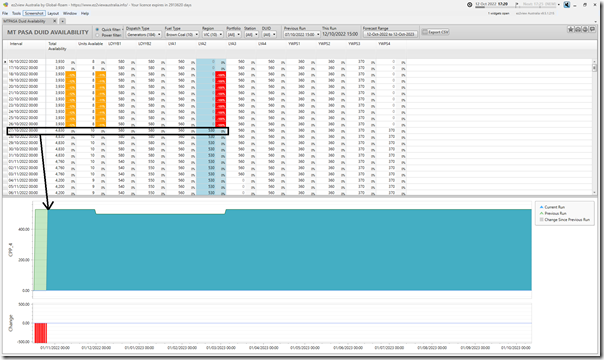This screenshot has width=604, height=360.
Task: Add a new tab with the plus button
Action: click(x=62, y=21)
